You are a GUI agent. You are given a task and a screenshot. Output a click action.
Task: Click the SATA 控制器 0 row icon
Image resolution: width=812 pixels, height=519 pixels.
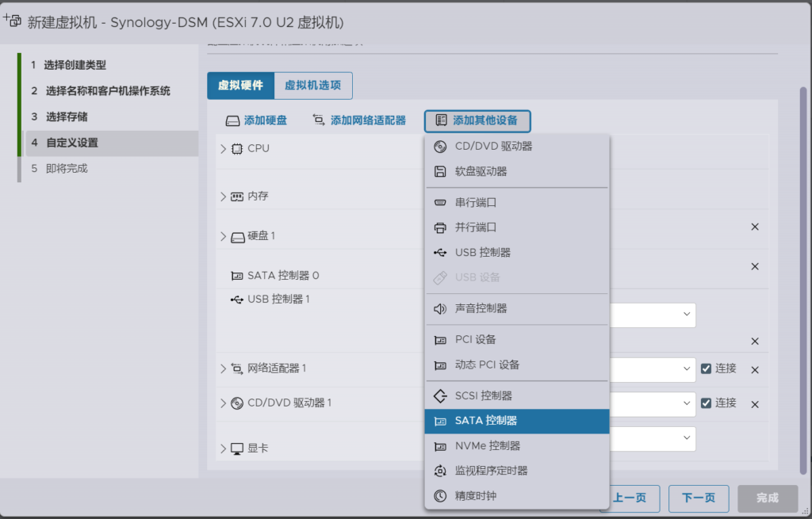(x=236, y=276)
